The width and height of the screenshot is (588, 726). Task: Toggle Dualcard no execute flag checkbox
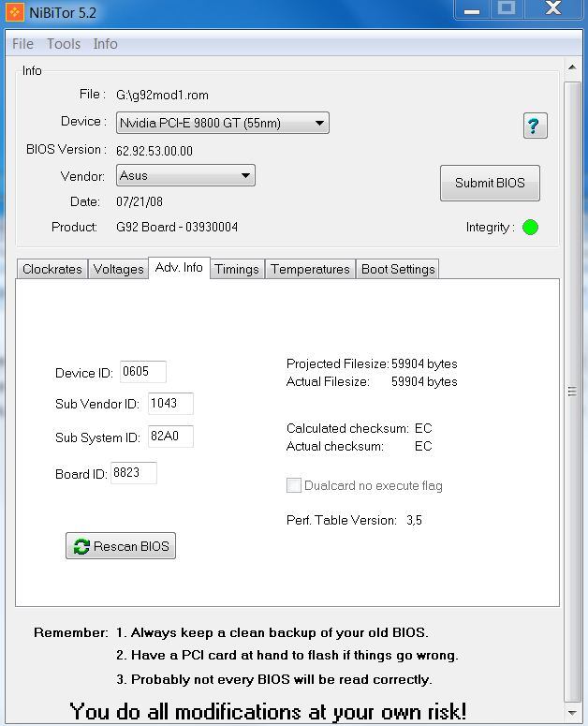click(294, 485)
